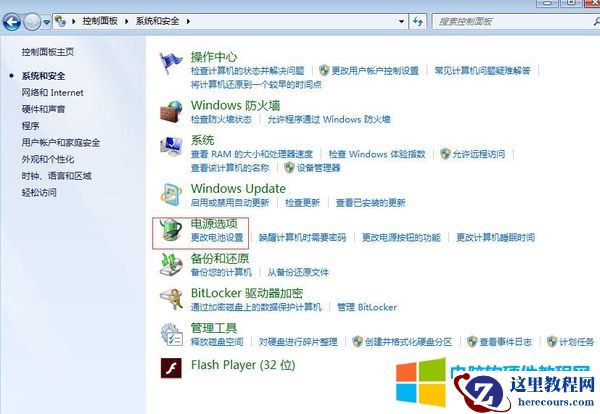The image size is (600, 414).
Task: Click 唤醒计算机时需要密码 link
Action: coord(302,238)
